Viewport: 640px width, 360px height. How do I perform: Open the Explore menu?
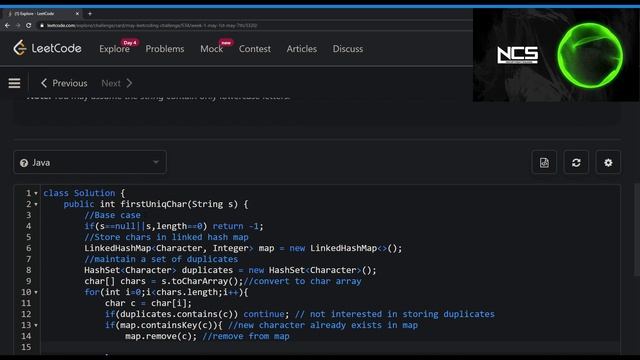tap(114, 49)
